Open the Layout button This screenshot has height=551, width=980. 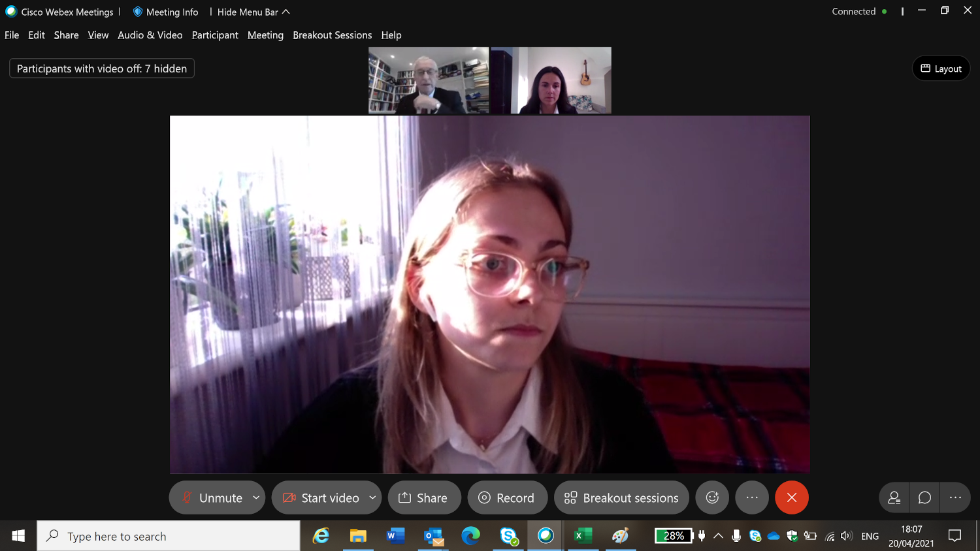pos(941,69)
